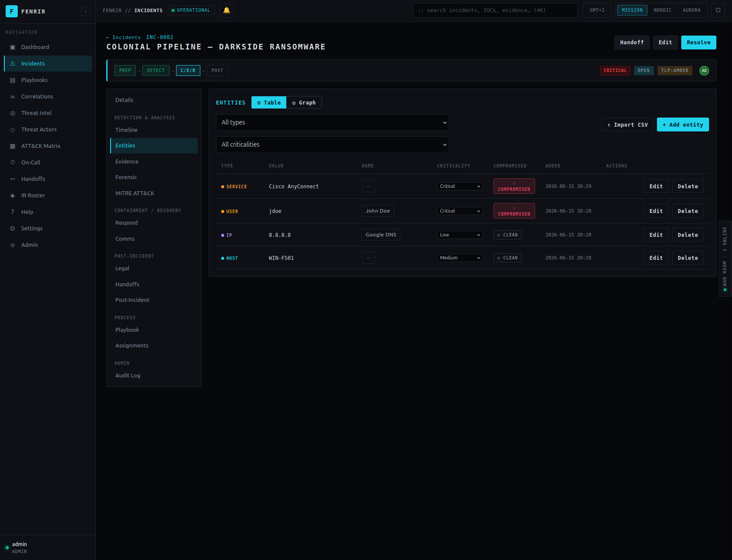Image resolution: width=732 pixels, height=560 pixels.
Task: Edit the Cisco AnyConnect entity
Action: pyautogui.click(x=656, y=186)
